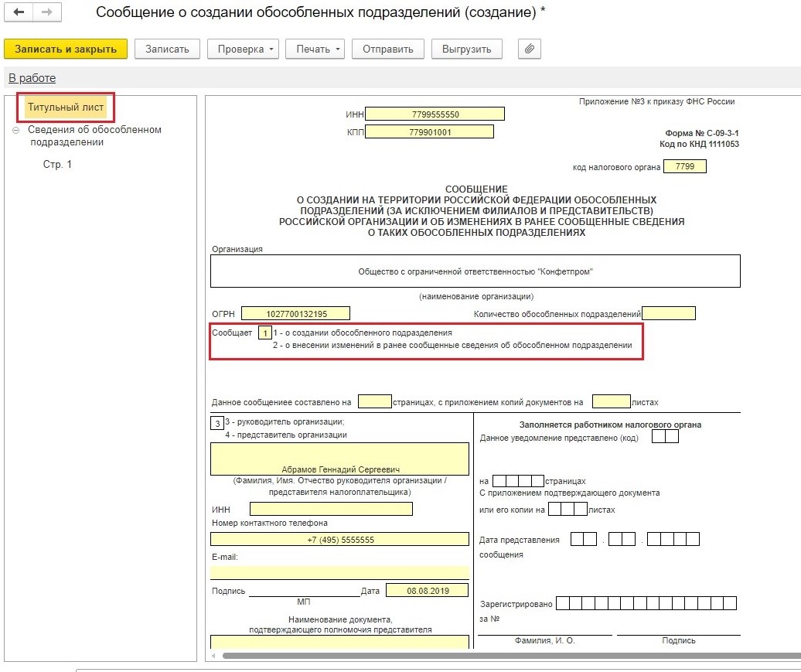Click the 'Записать' button
This screenshot has height=672, width=801.
pos(167,49)
